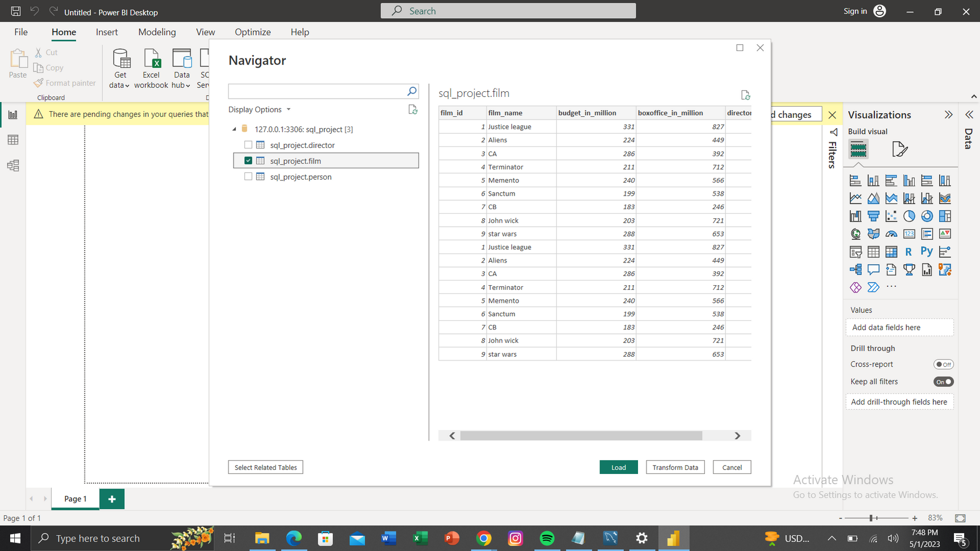Choose the Funnel chart visual
Screen dimensions: 980x551
pyautogui.click(x=873, y=216)
